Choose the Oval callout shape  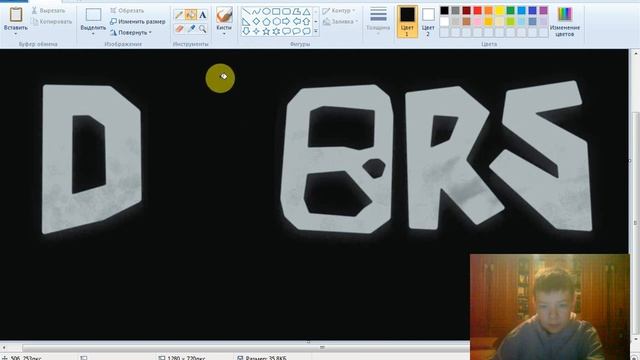(x=296, y=31)
